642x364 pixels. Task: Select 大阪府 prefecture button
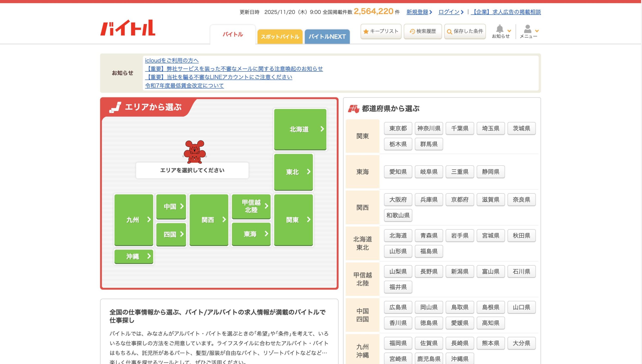click(x=398, y=200)
